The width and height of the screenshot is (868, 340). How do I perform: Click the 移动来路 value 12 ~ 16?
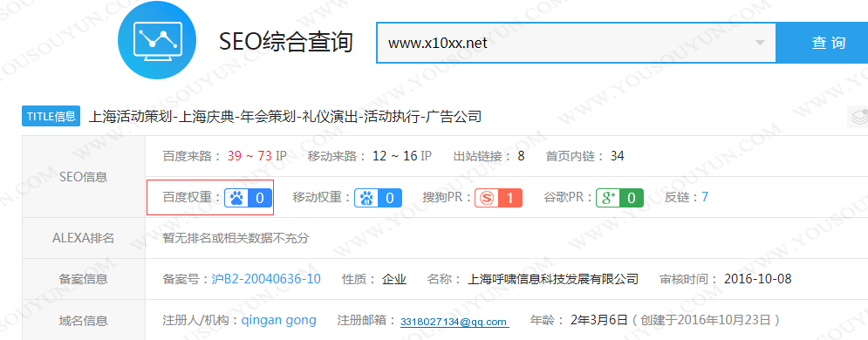pos(395,156)
